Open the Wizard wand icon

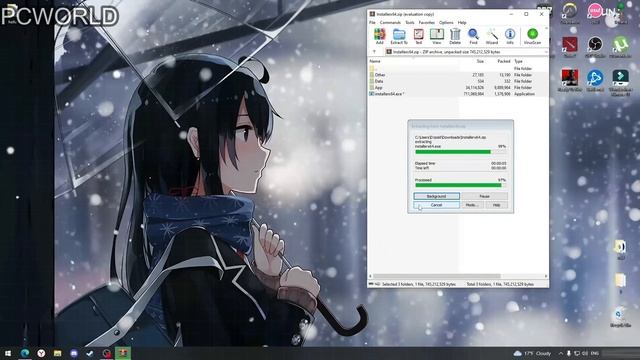click(x=492, y=36)
